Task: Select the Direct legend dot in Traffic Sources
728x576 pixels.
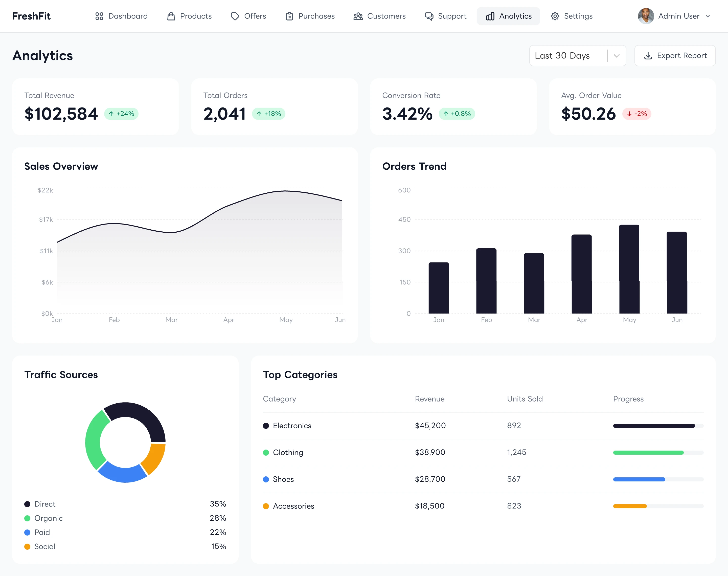Action: (x=28, y=504)
